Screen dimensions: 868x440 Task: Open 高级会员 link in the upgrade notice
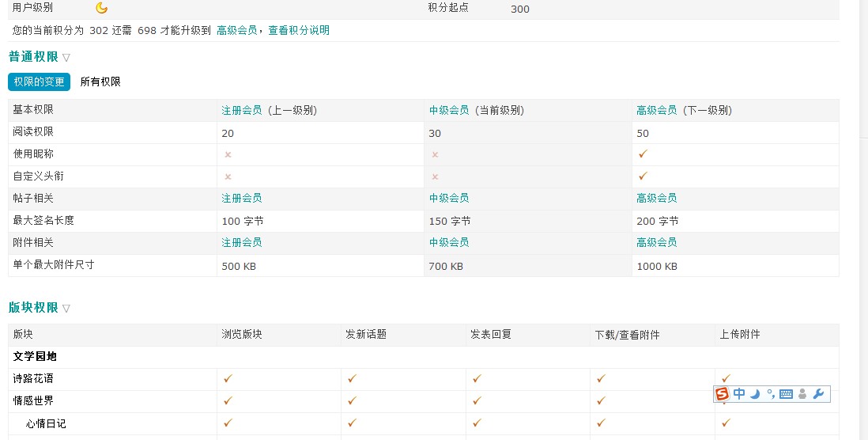pyautogui.click(x=236, y=30)
